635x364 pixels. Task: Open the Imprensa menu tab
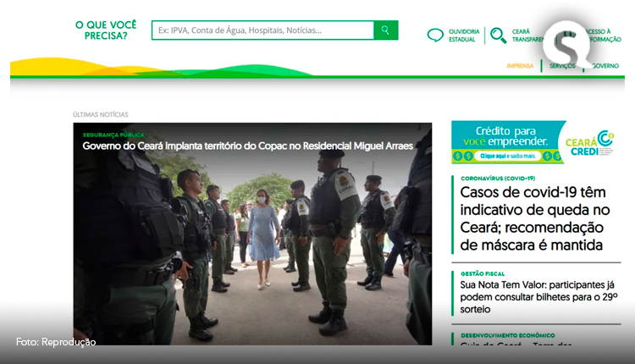pyautogui.click(x=520, y=65)
